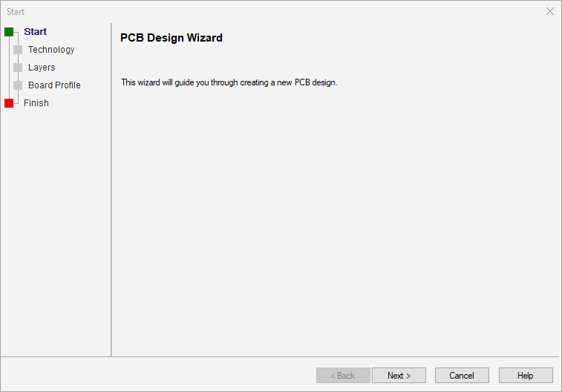The height and width of the screenshot is (392, 562).
Task: Click the Start title bar text
Action: [16, 12]
